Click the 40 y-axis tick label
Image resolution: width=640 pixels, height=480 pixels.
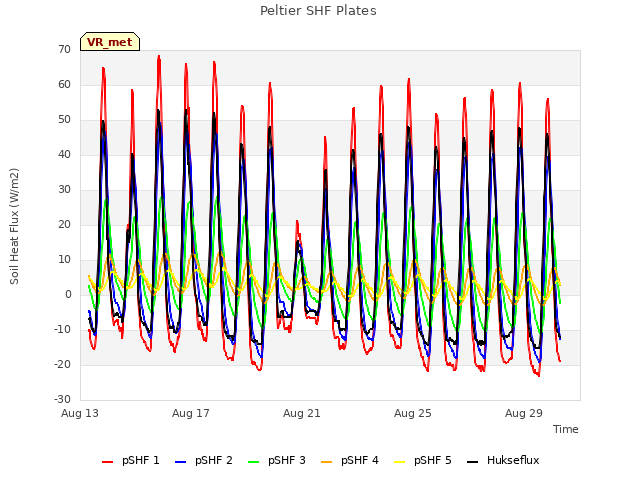[64, 154]
